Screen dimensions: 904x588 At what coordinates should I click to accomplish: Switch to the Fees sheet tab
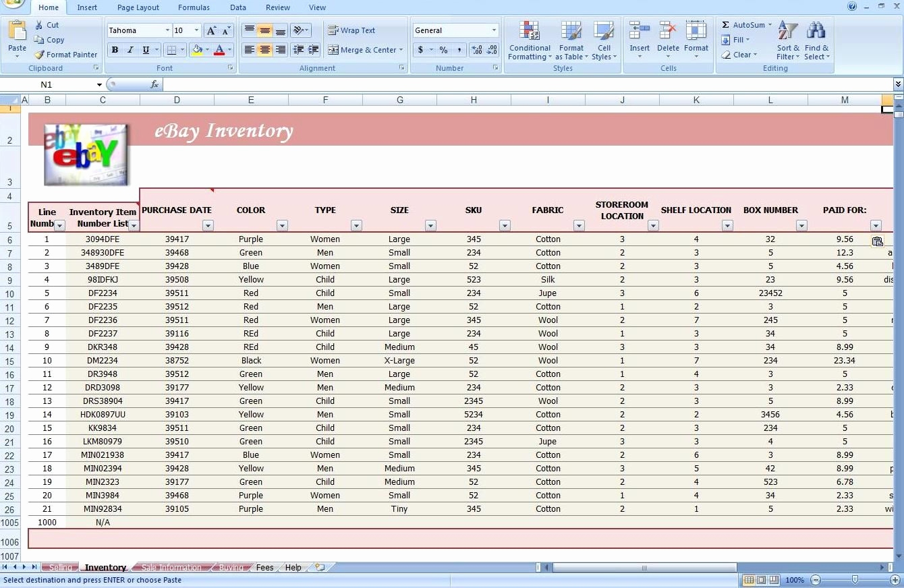264,568
